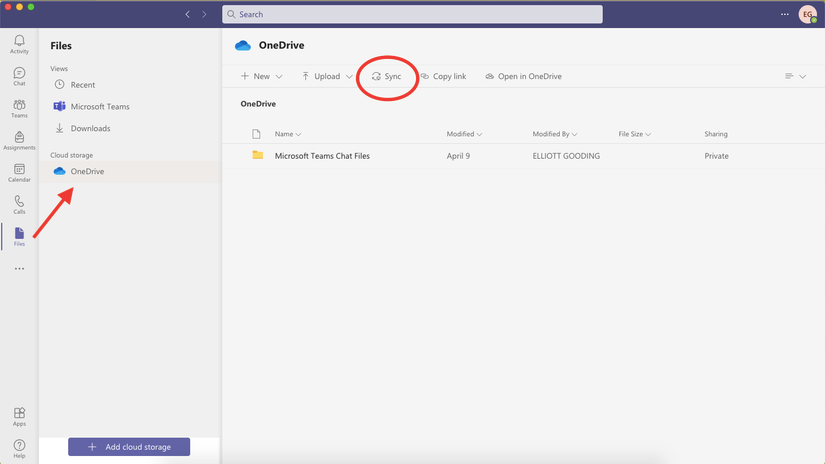Click Copy link in the toolbar
The height and width of the screenshot is (464, 825).
443,76
